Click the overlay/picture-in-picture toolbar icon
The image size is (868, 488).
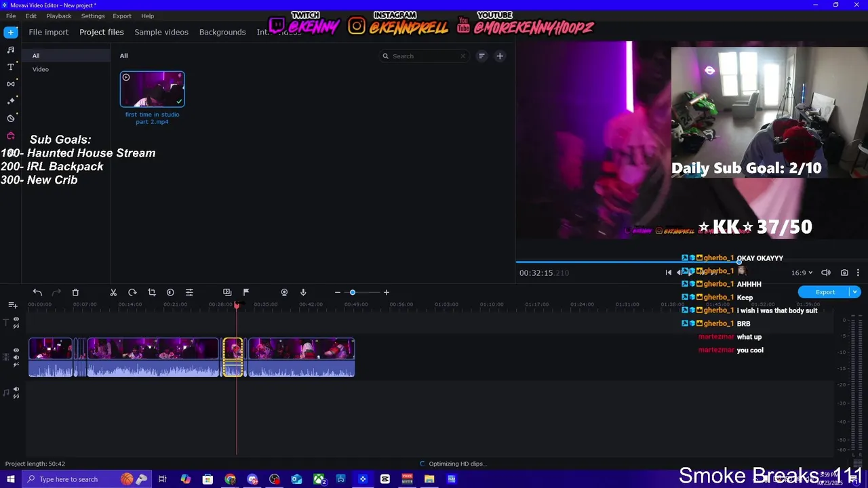(x=227, y=292)
